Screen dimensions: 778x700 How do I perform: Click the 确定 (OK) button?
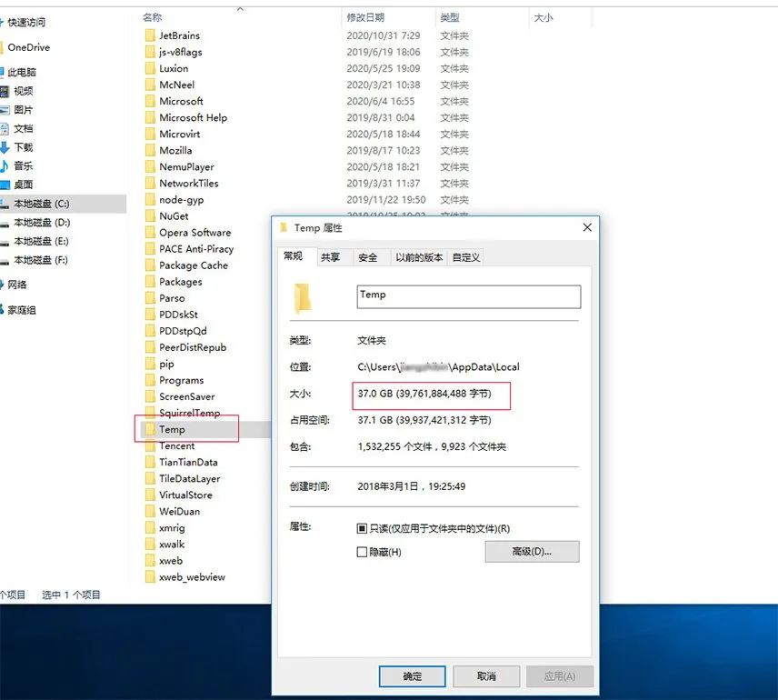(x=413, y=676)
